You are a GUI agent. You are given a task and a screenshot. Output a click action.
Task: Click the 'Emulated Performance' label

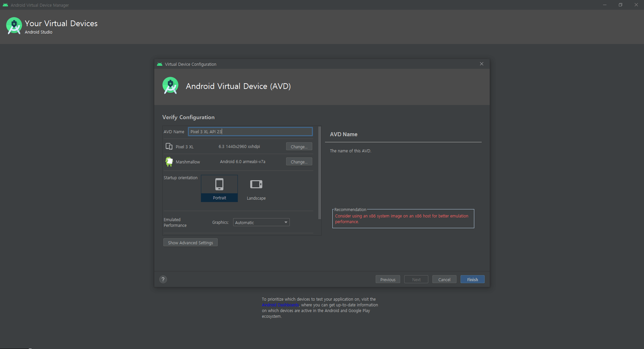tap(175, 222)
